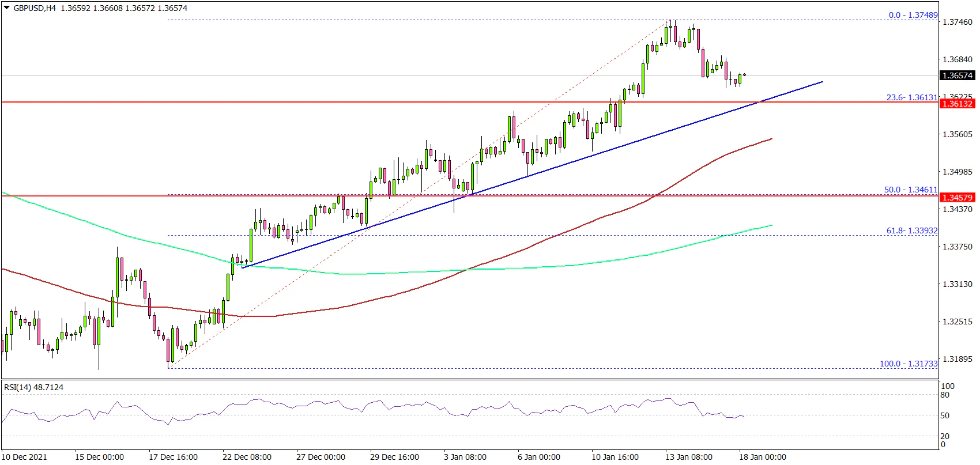
Task: Click the 3 Jan 08:00 time label
Action: (x=465, y=457)
